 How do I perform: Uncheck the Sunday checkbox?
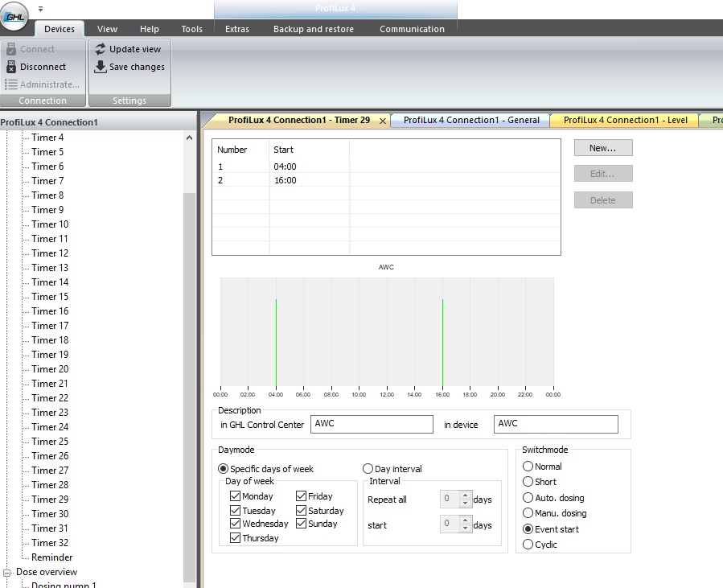[x=301, y=524]
